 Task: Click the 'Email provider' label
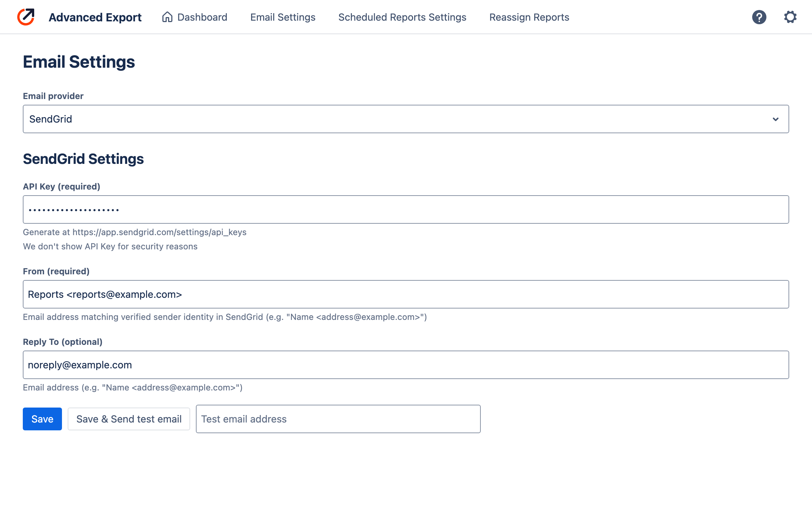(53, 96)
